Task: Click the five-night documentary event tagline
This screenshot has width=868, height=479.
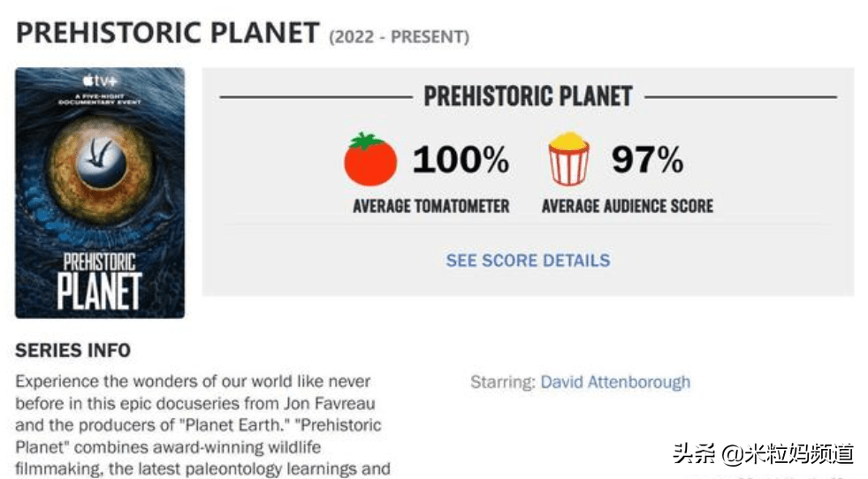Action: tap(100, 99)
